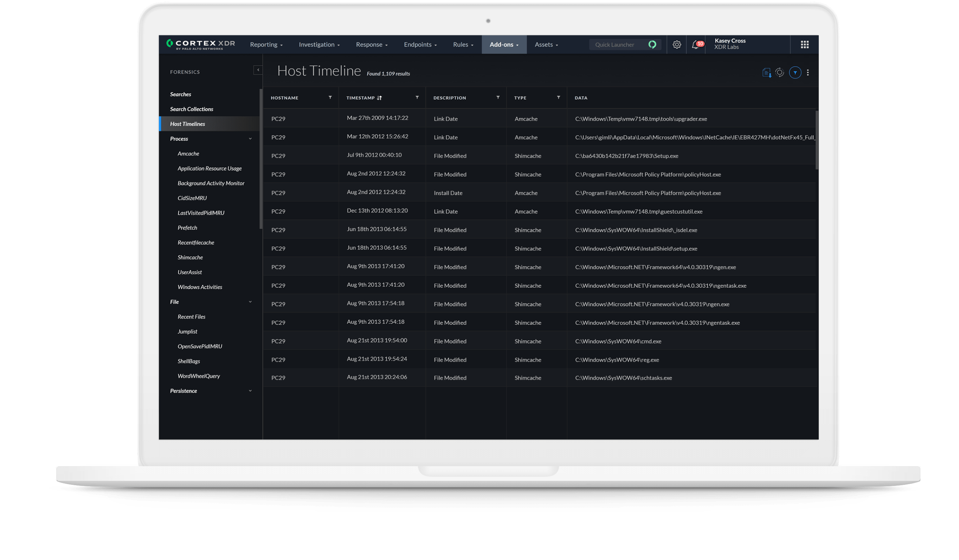The width and height of the screenshot is (959, 560).
Task: Collapse the Process section
Action: click(250, 138)
